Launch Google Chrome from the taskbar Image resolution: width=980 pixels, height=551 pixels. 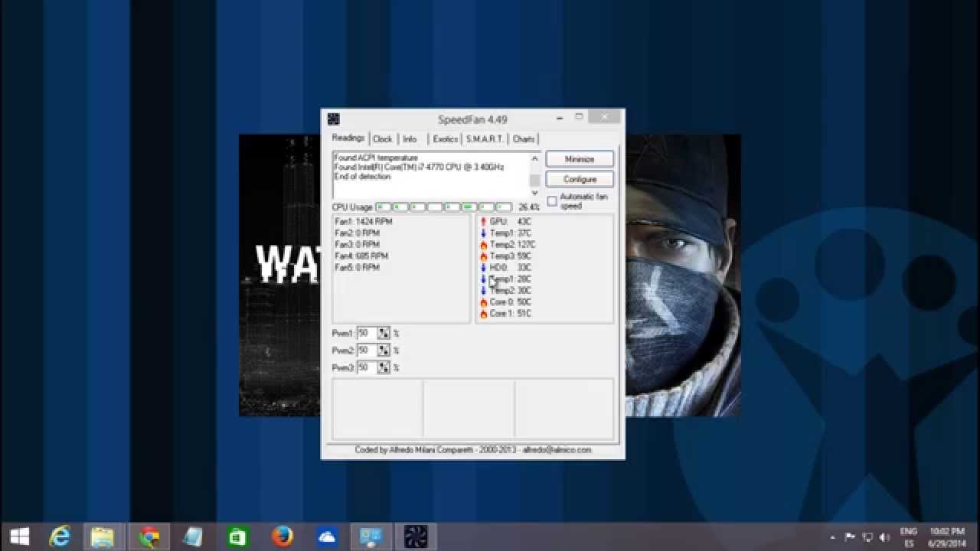tap(149, 536)
